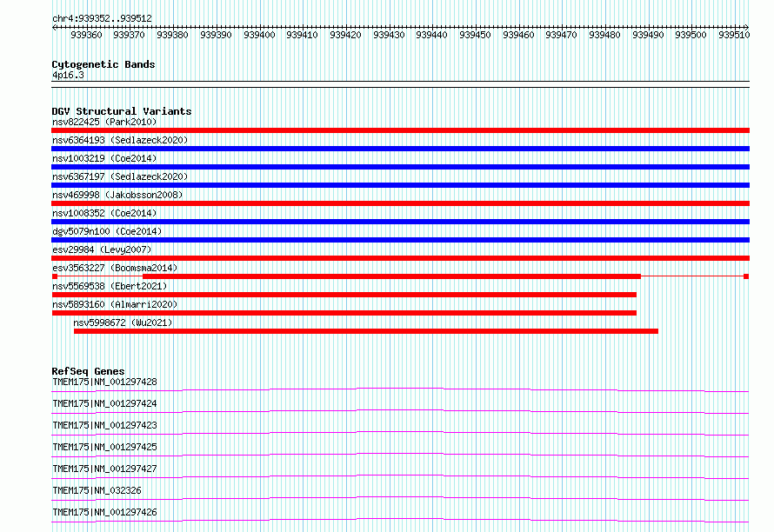Image resolution: width=774 pixels, height=532 pixels.
Task: Click the red bar under nsv5569538
Action: 344,295
